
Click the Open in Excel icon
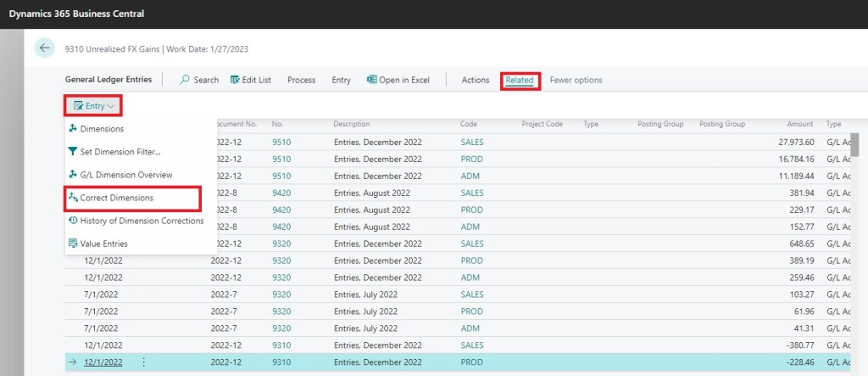point(371,80)
